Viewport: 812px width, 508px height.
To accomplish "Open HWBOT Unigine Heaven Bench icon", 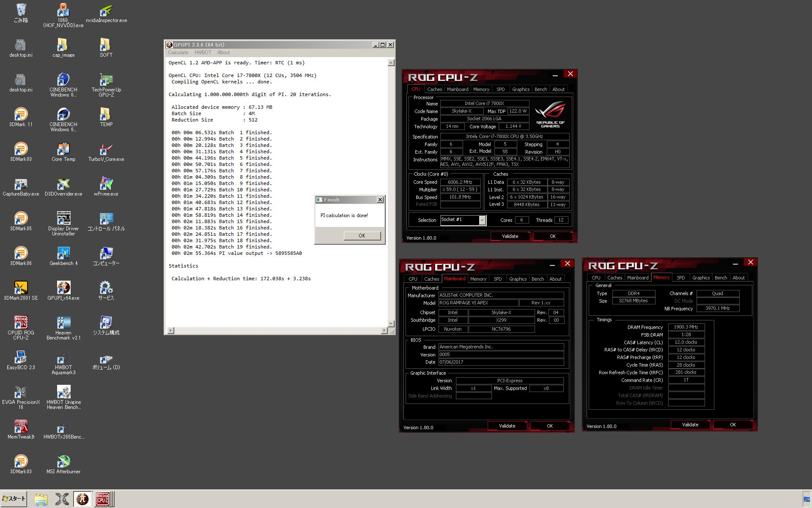I will [x=63, y=398].
